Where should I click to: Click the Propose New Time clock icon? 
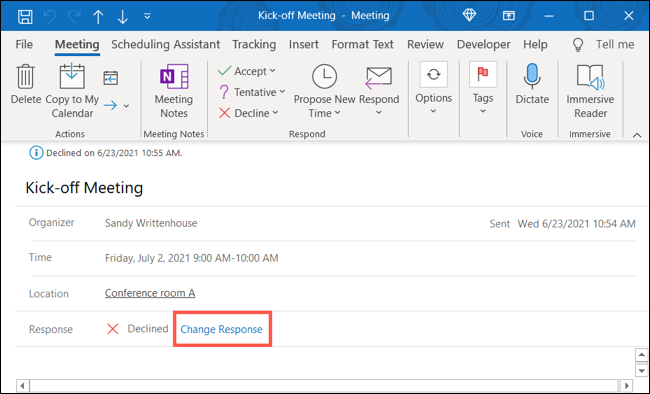click(324, 76)
